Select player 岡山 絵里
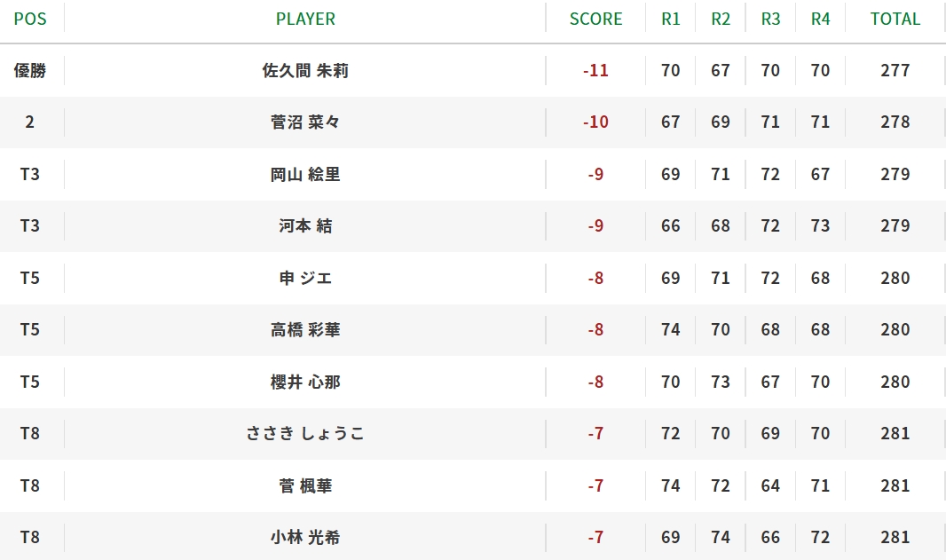The image size is (946, 560). [x=305, y=175]
